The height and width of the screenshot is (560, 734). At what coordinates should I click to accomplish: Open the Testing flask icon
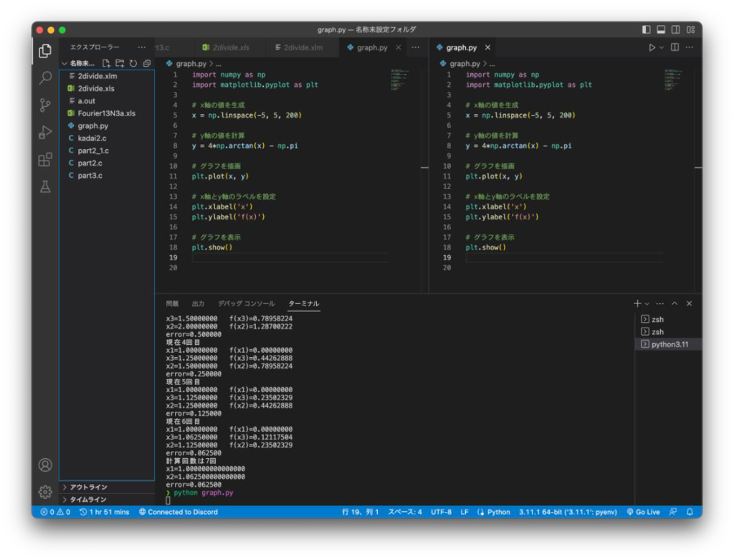click(x=45, y=186)
